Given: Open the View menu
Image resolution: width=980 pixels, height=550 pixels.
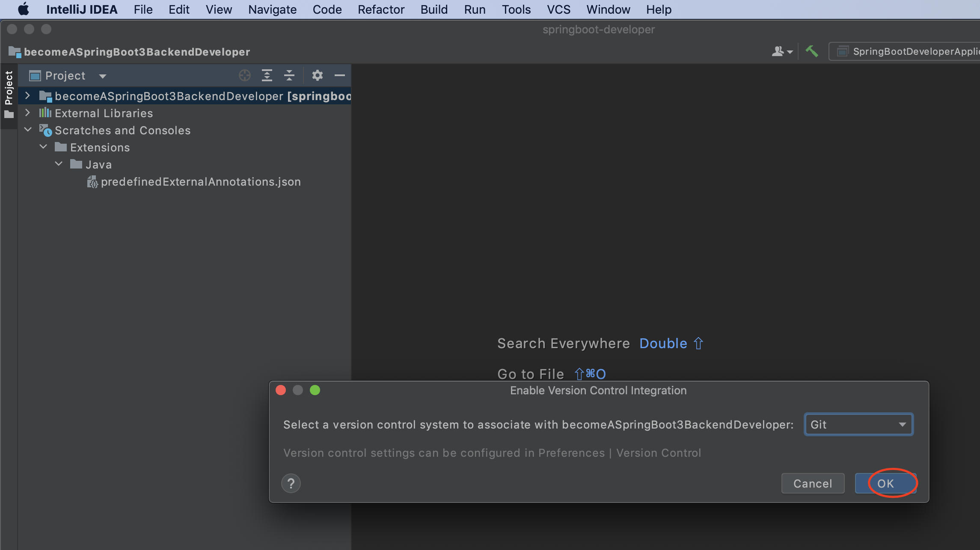Looking at the screenshot, I should (x=219, y=9).
